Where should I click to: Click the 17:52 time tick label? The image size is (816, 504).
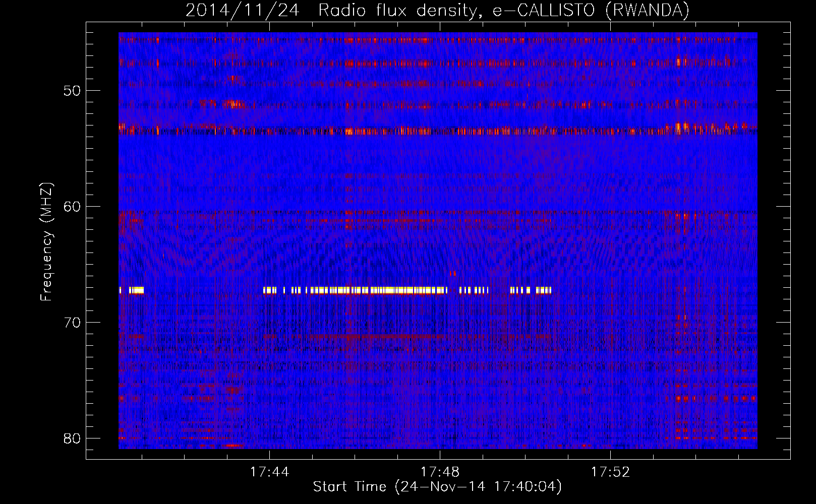[x=610, y=472]
